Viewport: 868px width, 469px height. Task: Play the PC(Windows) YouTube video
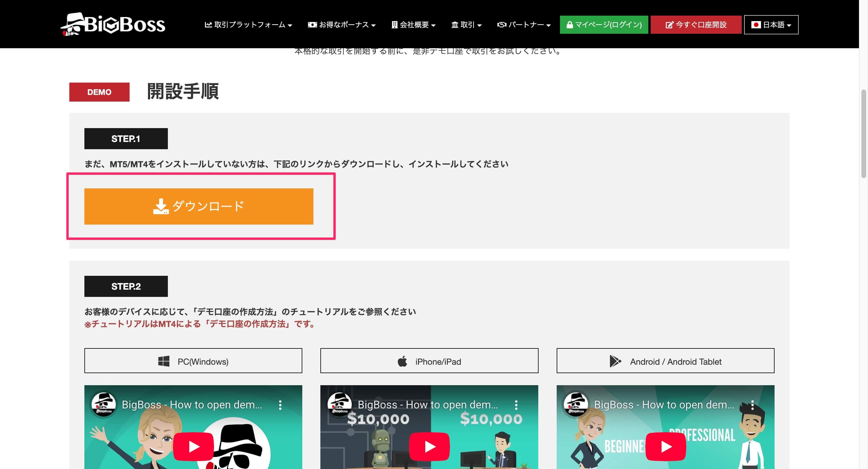tap(193, 446)
